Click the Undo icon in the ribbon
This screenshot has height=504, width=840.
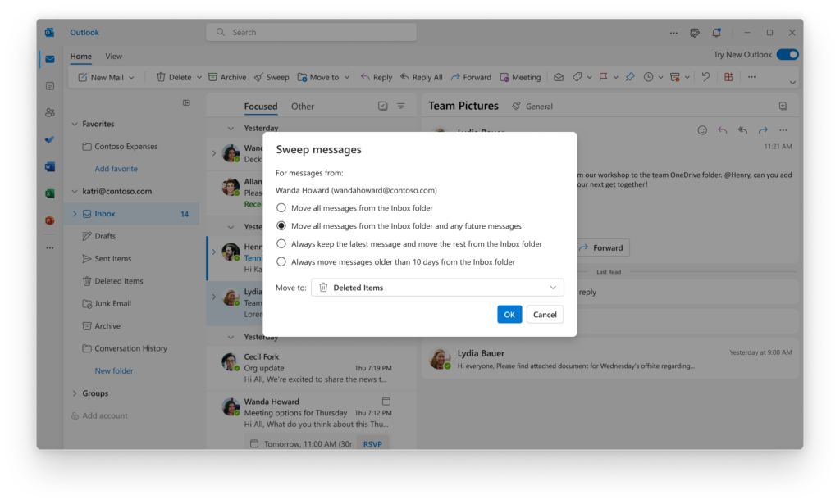click(x=705, y=76)
